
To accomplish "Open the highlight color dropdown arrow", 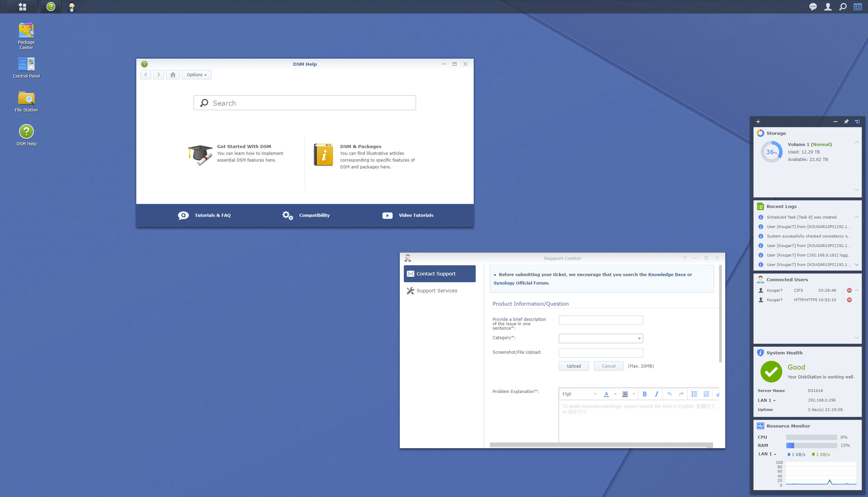I will (x=634, y=394).
